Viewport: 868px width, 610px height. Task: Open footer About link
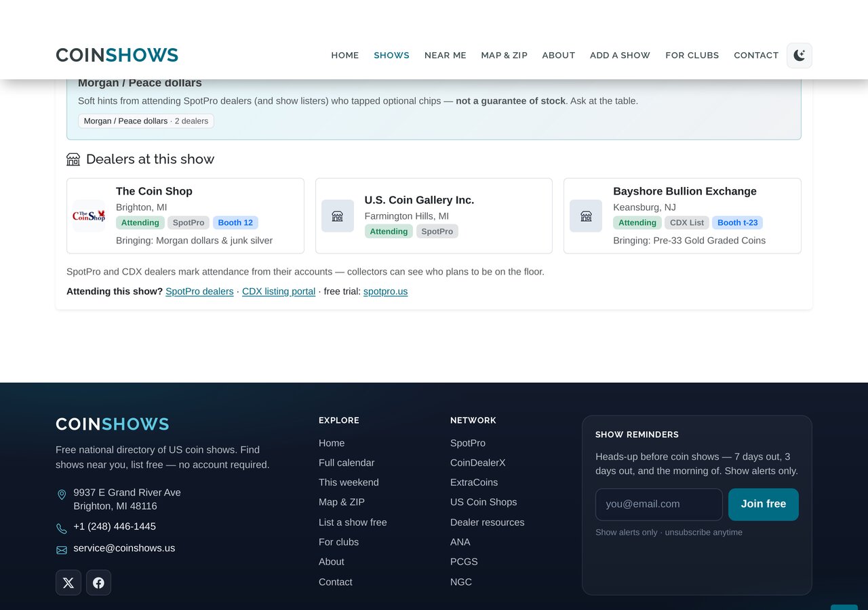[332, 562]
